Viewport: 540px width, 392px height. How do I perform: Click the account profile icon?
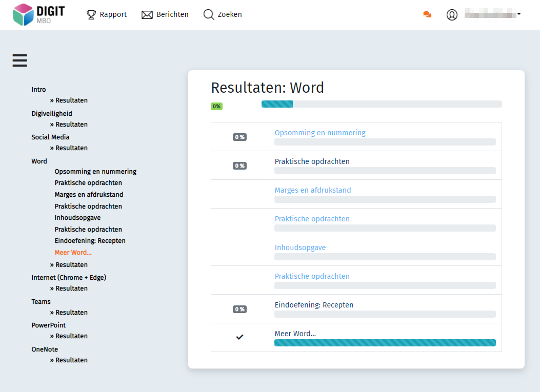click(452, 14)
